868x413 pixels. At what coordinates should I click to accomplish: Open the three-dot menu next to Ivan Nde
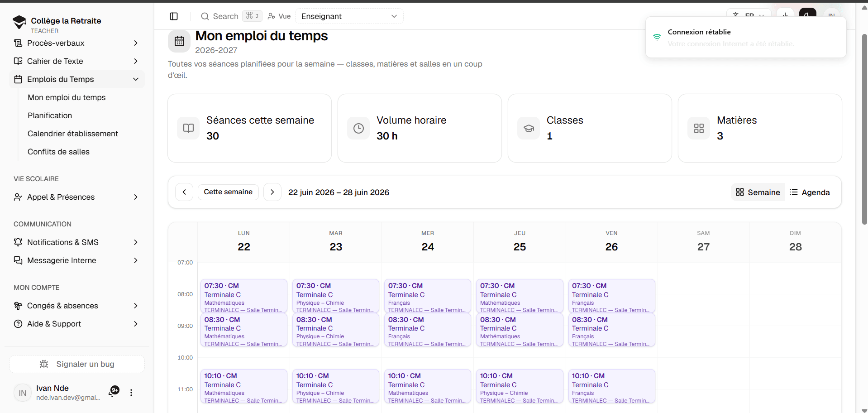pos(131,393)
